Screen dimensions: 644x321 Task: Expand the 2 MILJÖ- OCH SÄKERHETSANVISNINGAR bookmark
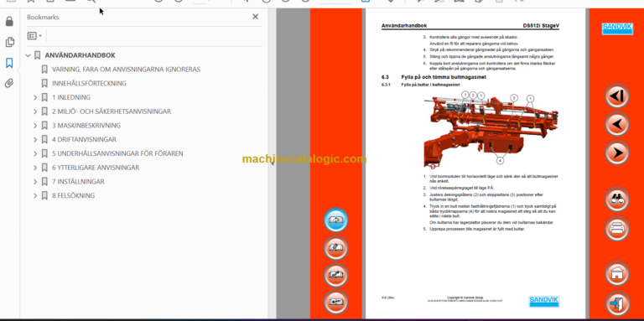(35, 111)
